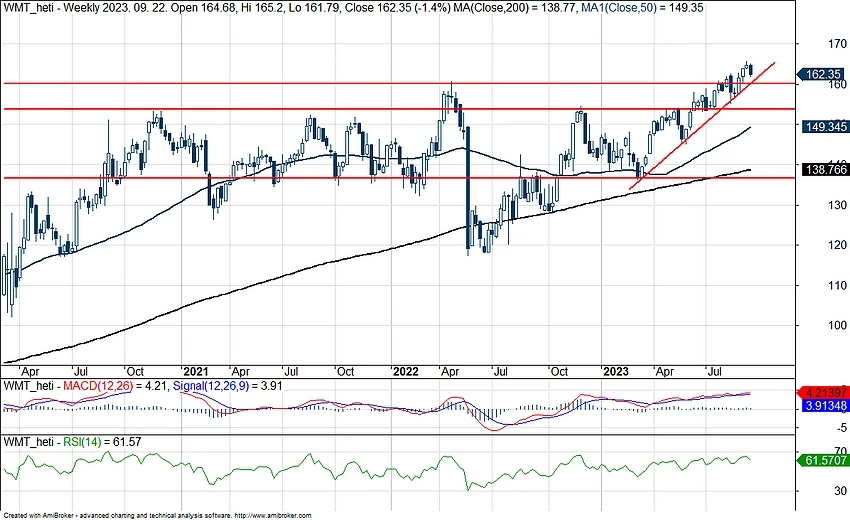Click the -5 label on MACD axis
The height and width of the screenshot is (520, 850).
pyautogui.click(x=840, y=427)
